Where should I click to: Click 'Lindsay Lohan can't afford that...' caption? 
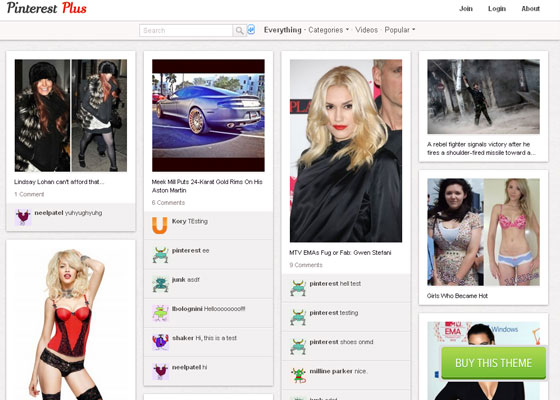[59, 182]
